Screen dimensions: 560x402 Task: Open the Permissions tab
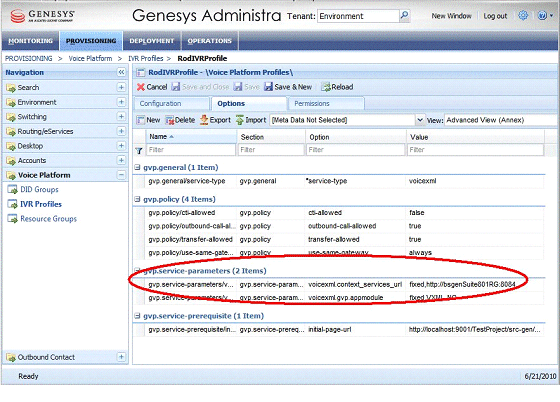(326, 104)
